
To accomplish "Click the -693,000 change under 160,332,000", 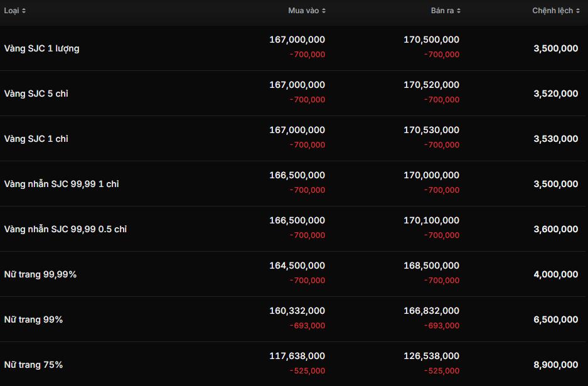I will [307, 326].
